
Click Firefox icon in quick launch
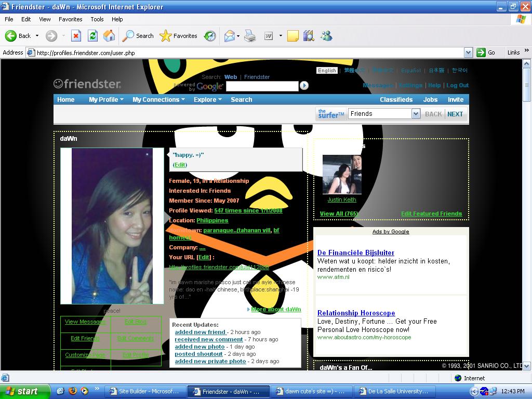(72, 391)
